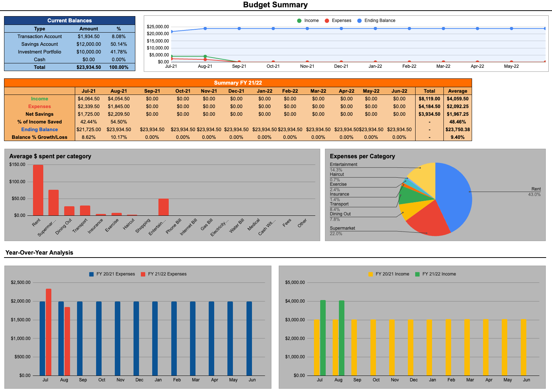The width and height of the screenshot is (552, 392).
Task: Click the green Income legend dot
Action: point(299,21)
